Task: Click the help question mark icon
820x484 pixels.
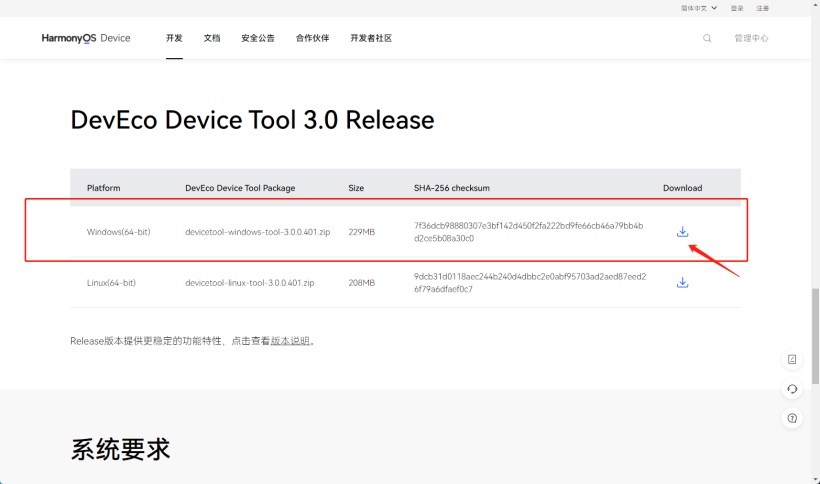Action: click(x=792, y=417)
